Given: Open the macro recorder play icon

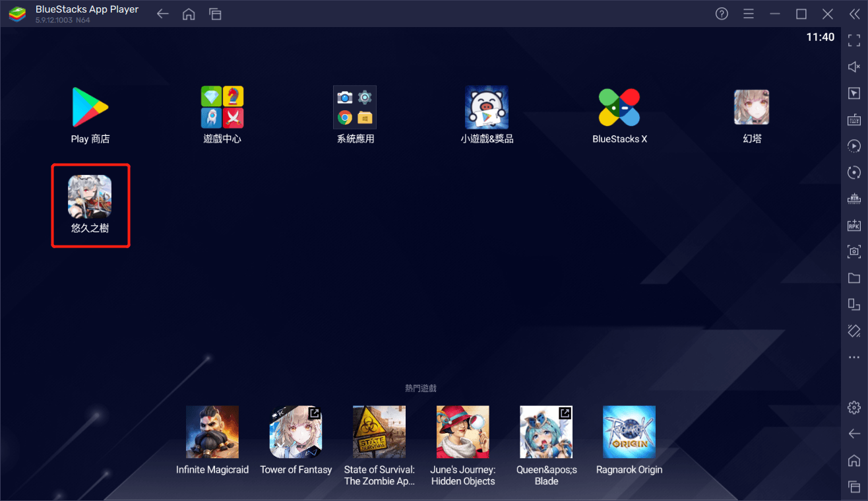Looking at the screenshot, I should pyautogui.click(x=854, y=146).
